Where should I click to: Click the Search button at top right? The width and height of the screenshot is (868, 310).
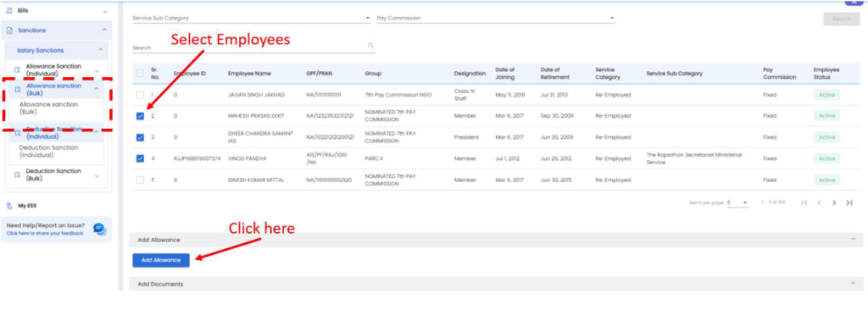click(x=842, y=19)
